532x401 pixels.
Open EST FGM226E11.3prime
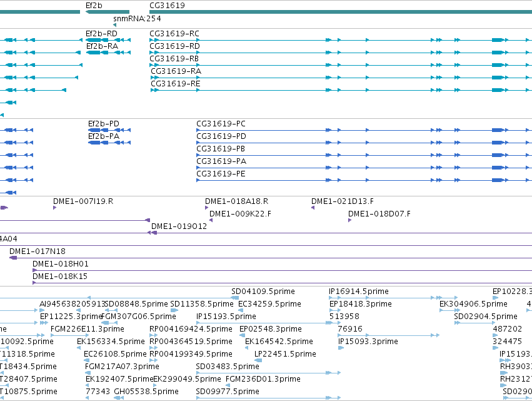[x=88, y=329]
